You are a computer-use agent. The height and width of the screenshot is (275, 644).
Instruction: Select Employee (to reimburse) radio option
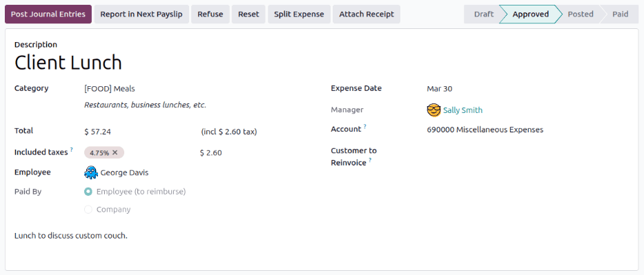tap(88, 192)
